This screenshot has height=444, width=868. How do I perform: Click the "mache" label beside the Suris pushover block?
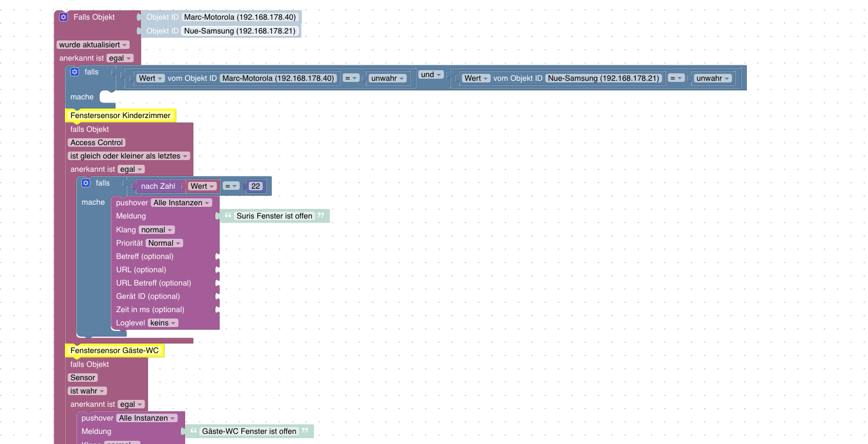pyautogui.click(x=93, y=202)
